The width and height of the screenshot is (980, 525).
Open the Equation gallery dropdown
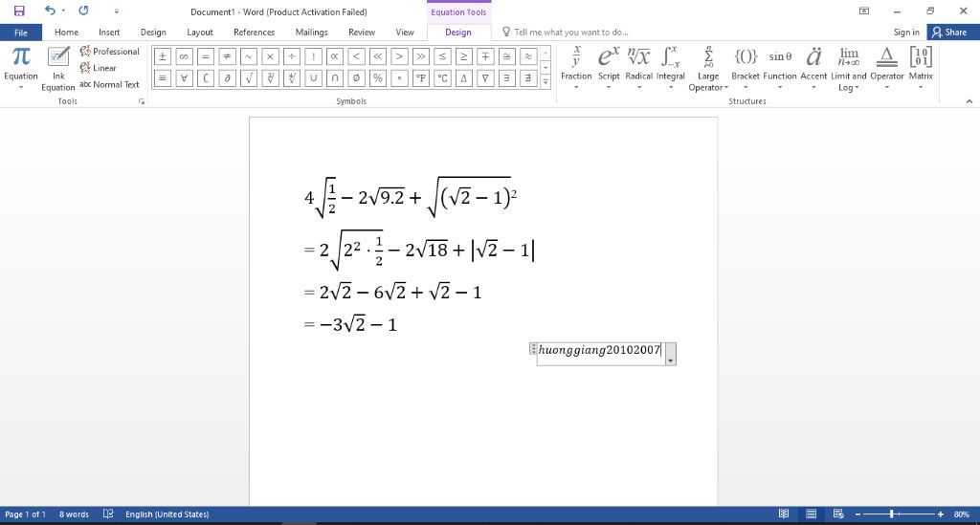[x=21, y=69]
